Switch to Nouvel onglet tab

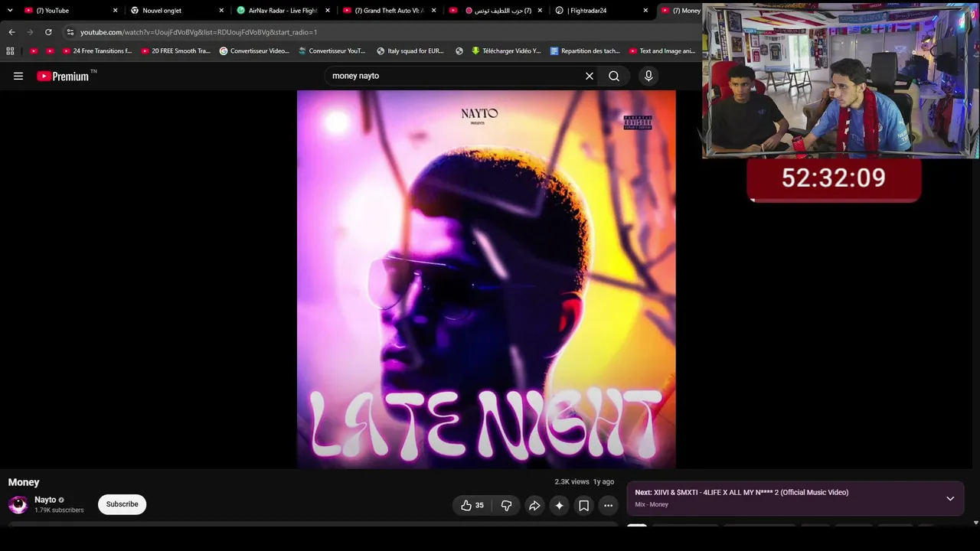(176, 11)
